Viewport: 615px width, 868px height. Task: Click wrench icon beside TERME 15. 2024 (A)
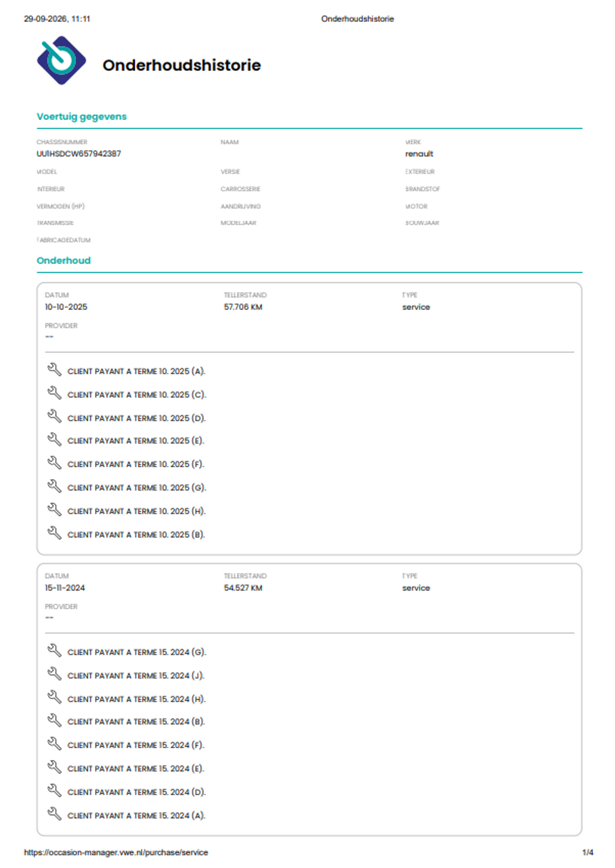click(x=54, y=814)
